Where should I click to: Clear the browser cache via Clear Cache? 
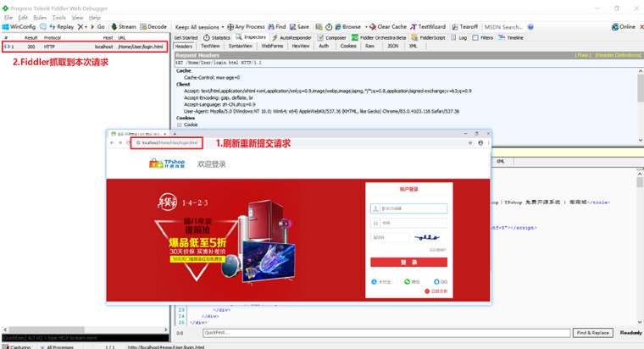click(388, 27)
